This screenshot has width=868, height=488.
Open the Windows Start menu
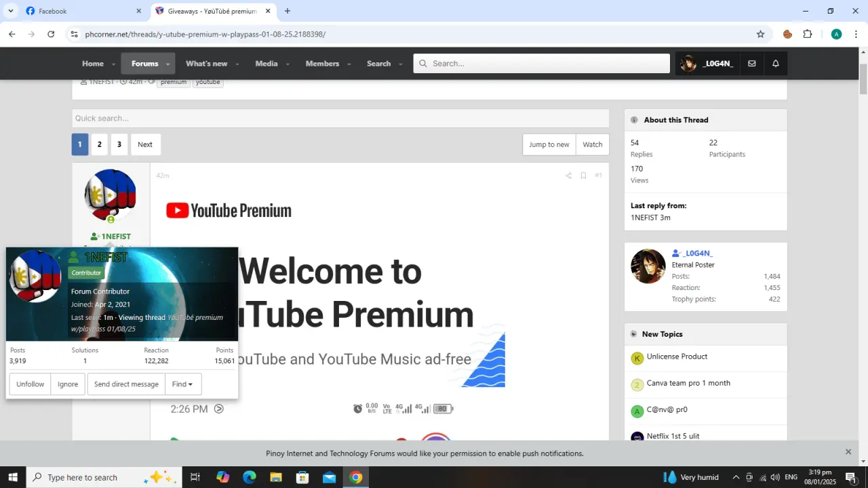click(x=13, y=477)
